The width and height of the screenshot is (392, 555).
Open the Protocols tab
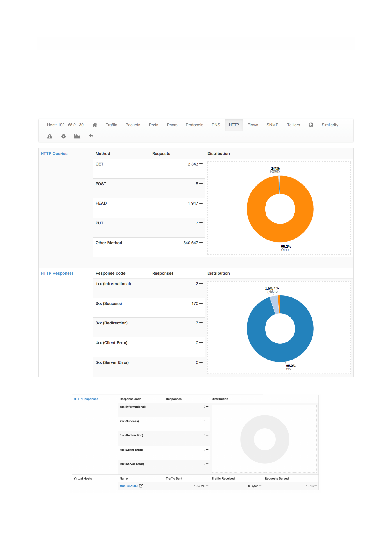click(x=194, y=125)
